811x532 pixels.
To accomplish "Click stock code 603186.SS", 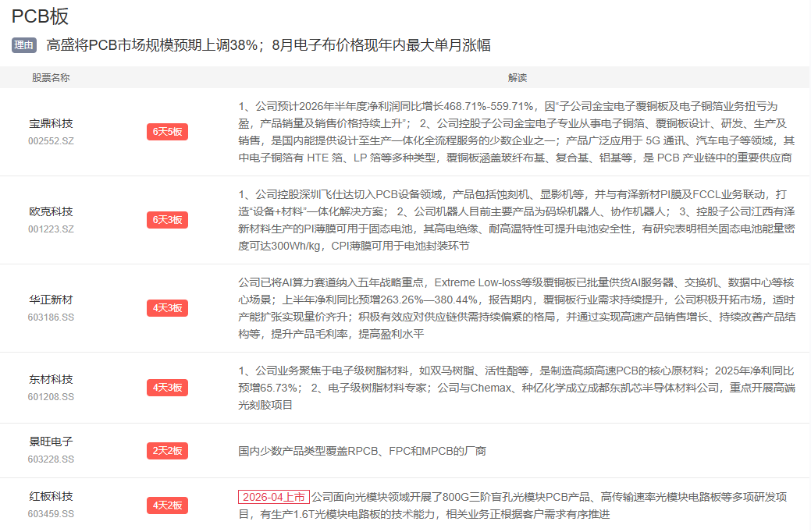I will 51,317.
